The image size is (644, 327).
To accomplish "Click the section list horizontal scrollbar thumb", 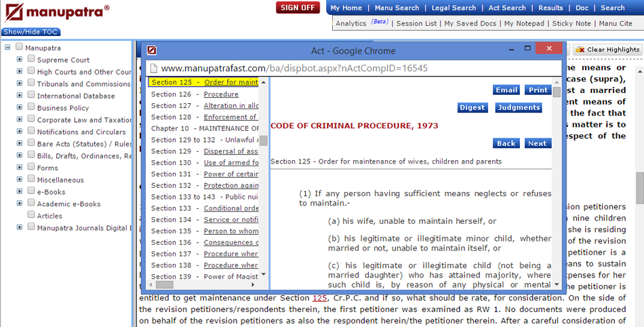I will [164, 284].
